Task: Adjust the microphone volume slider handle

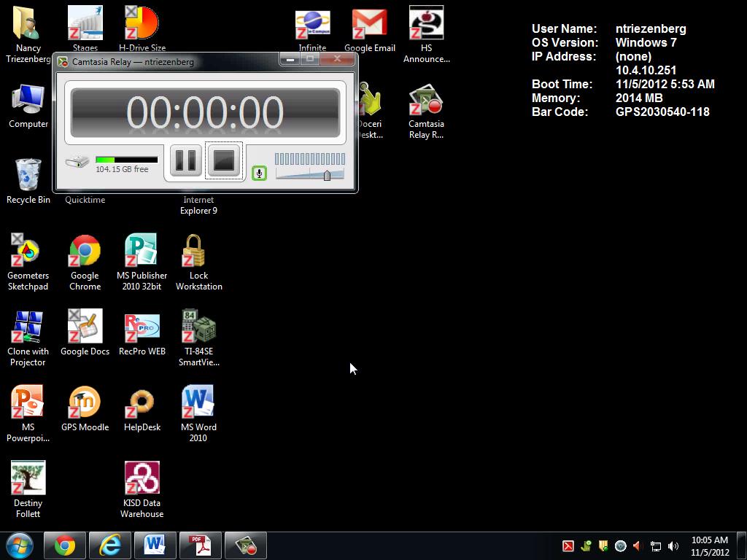Action: click(x=327, y=175)
